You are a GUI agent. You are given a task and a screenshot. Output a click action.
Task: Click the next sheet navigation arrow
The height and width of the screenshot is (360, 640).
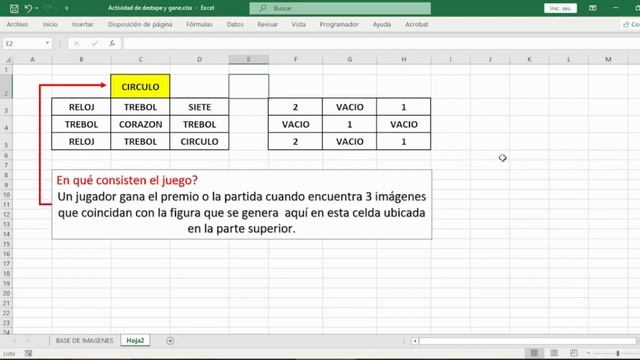[x=29, y=340]
